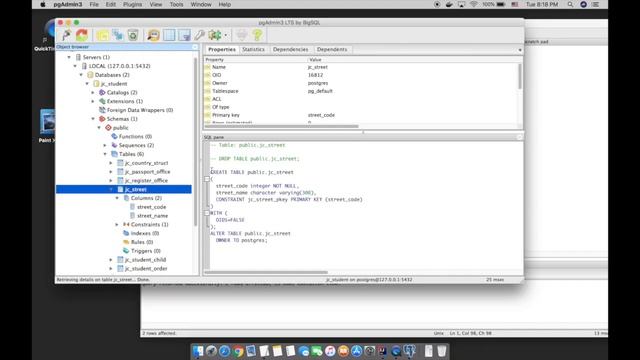Drop object using the trash toolbar icon

[x=133, y=36]
